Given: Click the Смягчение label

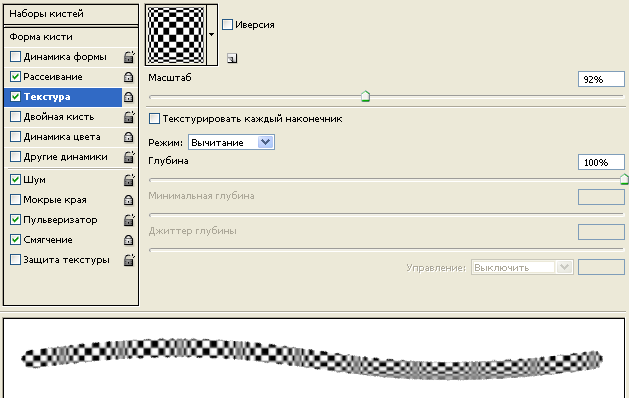Looking at the screenshot, I should pyautogui.click(x=48, y=240).
